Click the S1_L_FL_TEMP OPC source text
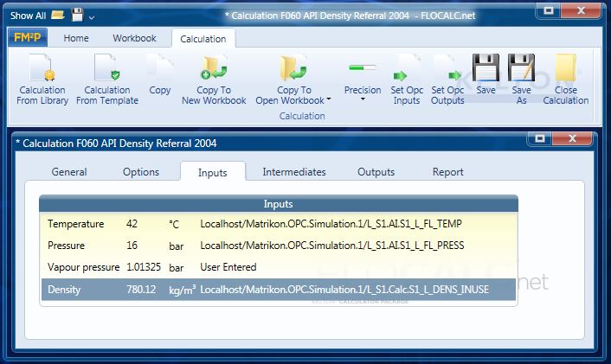The width and height of the screenshot is (611, 364). click(331, 224)
